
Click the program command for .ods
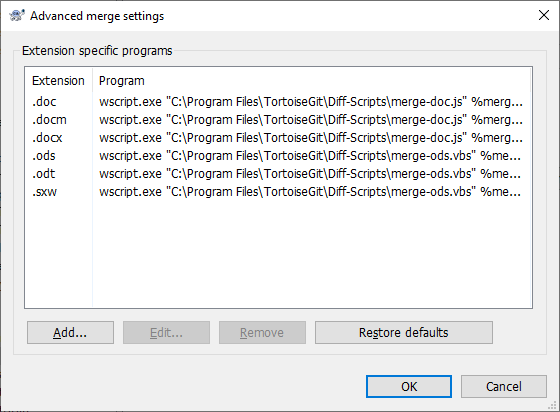pyautogui.click(x=310, y=156)
